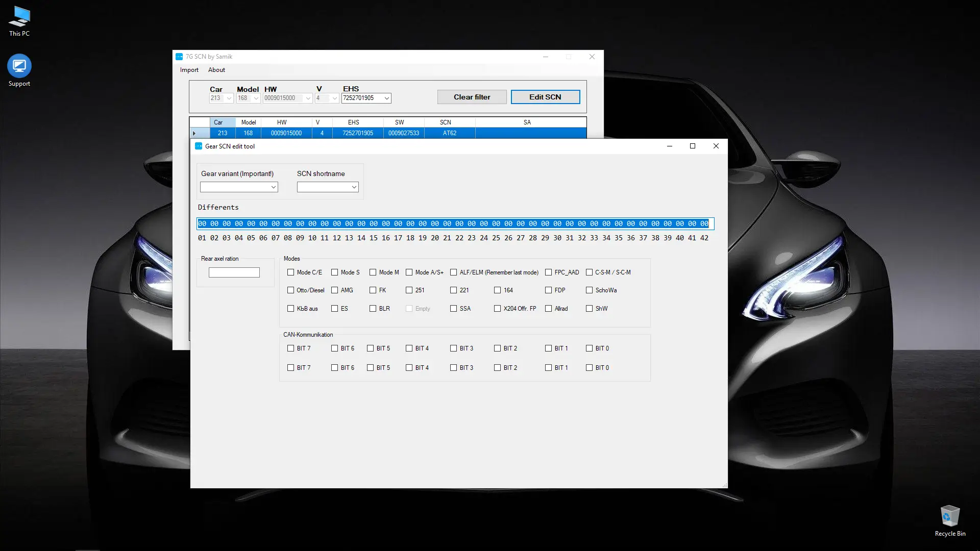Image resolution: width=980 pixels, height=551 pixels.
Task: Toggle the Allrad checkbox
Action: point(549,309)
